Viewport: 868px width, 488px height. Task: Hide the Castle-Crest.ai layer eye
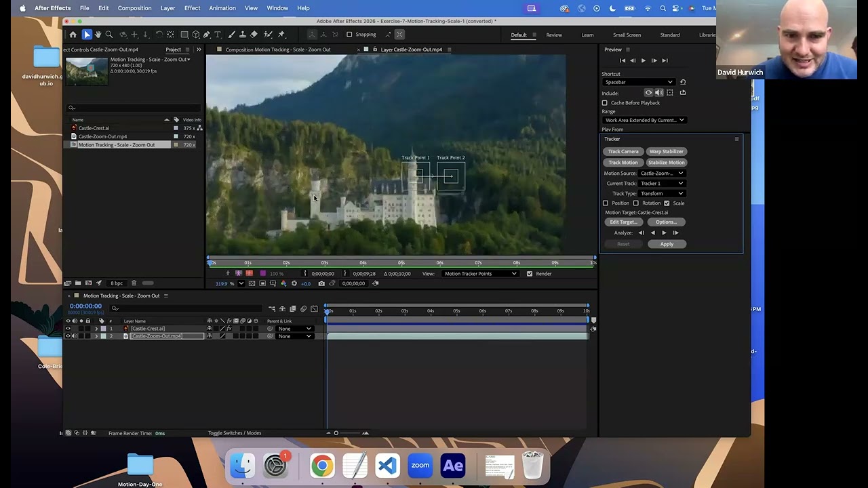pos(68,329)
